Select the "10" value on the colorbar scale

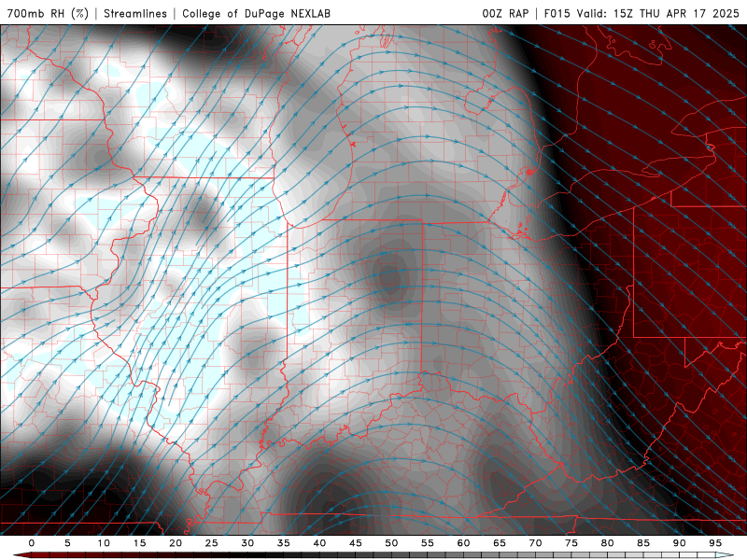(x=104, y=543)
